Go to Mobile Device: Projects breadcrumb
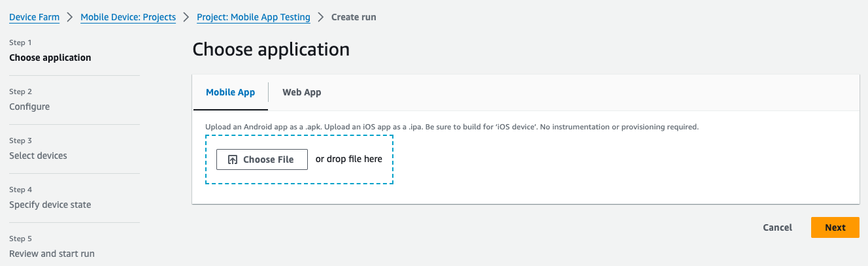 [x=128, y=17]
